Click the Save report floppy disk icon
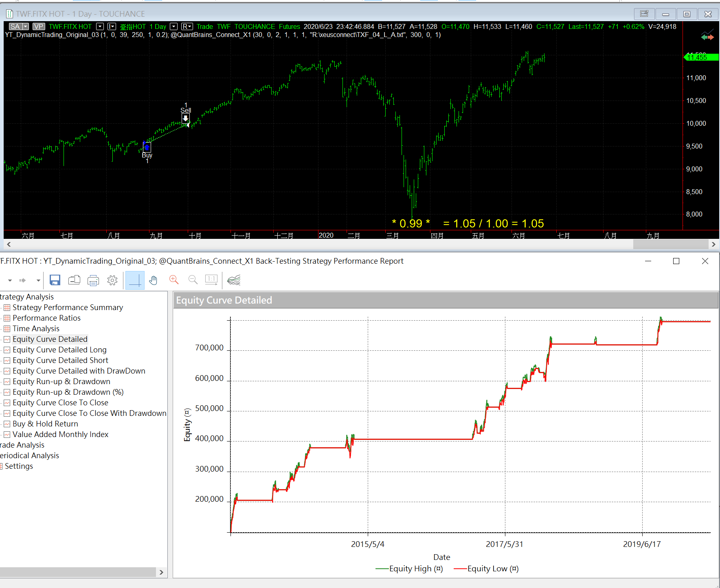 [x=55, y=280]
